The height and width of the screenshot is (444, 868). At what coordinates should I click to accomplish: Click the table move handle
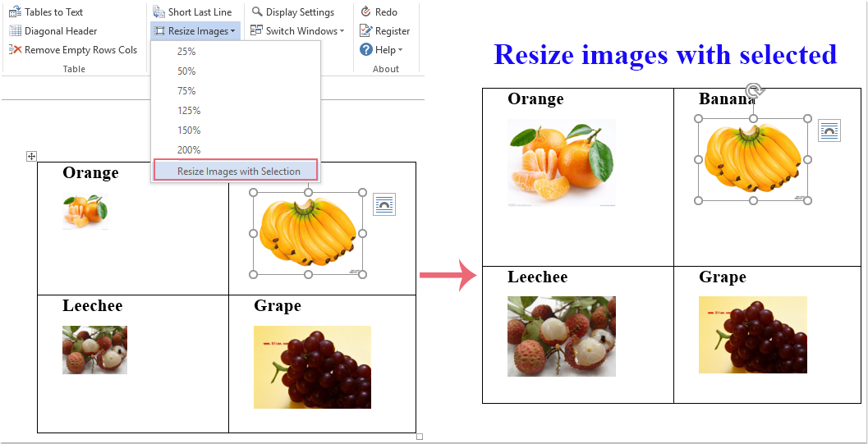tap(31, 156)
